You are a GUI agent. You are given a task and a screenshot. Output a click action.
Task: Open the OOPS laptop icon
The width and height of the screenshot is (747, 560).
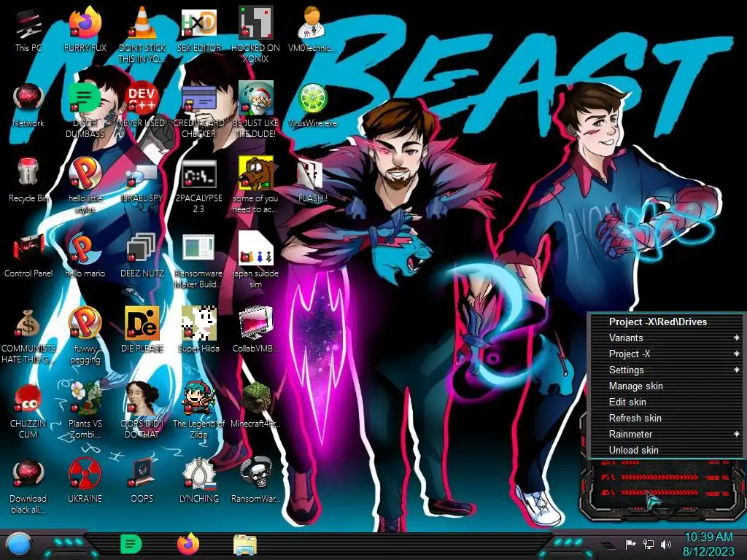coord(142,481)
